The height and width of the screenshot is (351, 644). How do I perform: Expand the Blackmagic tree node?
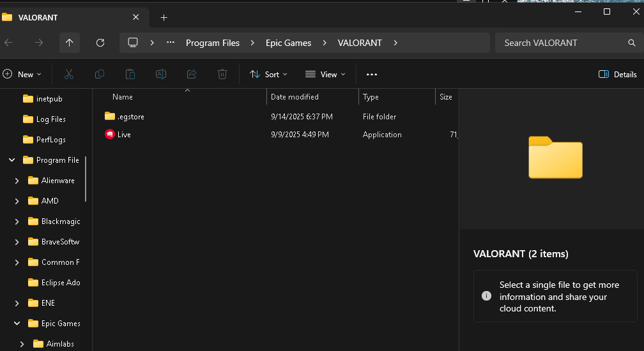coord(17,221)
